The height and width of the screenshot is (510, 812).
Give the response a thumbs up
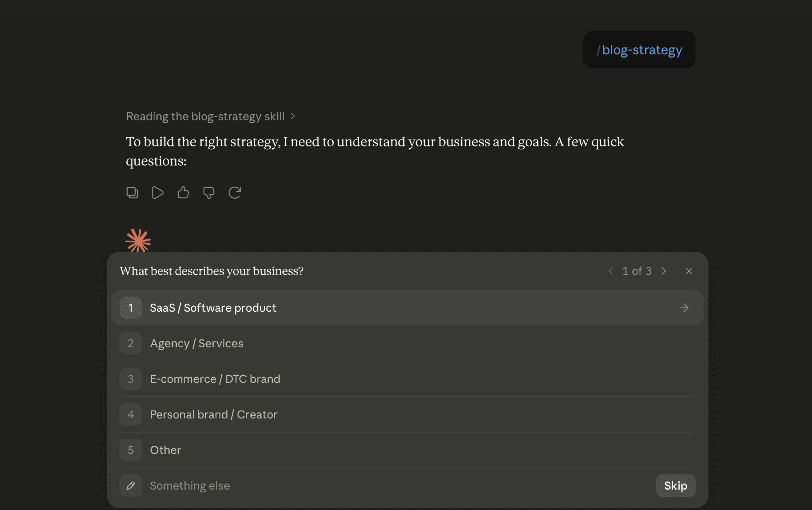pos(183,193)
